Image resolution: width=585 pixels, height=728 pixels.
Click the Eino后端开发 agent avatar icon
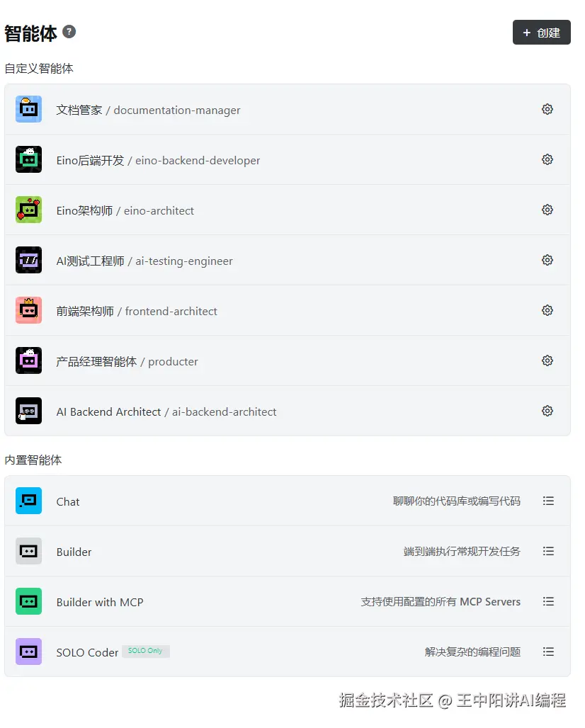point(28,159)
